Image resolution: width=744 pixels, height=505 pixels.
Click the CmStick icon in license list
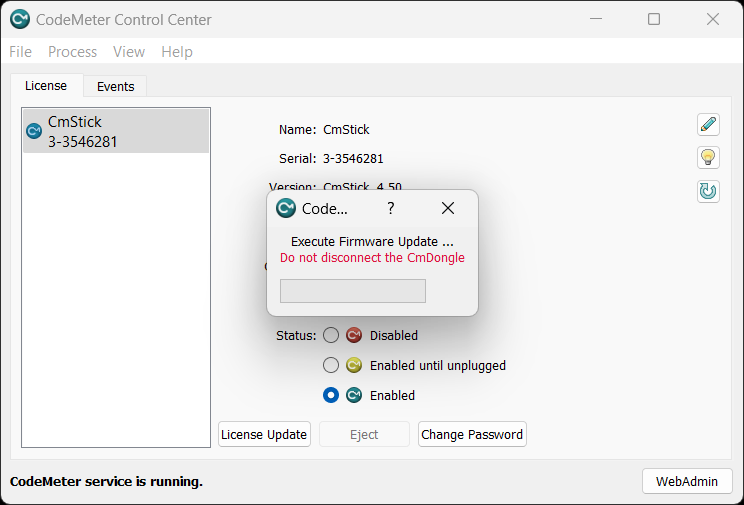coord(34,131)
